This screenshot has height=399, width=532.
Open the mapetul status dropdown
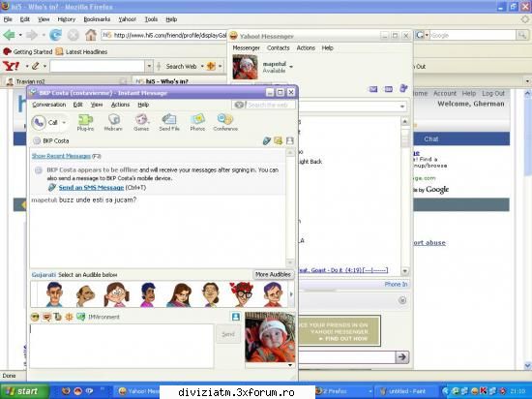click(x=291, y=67)
